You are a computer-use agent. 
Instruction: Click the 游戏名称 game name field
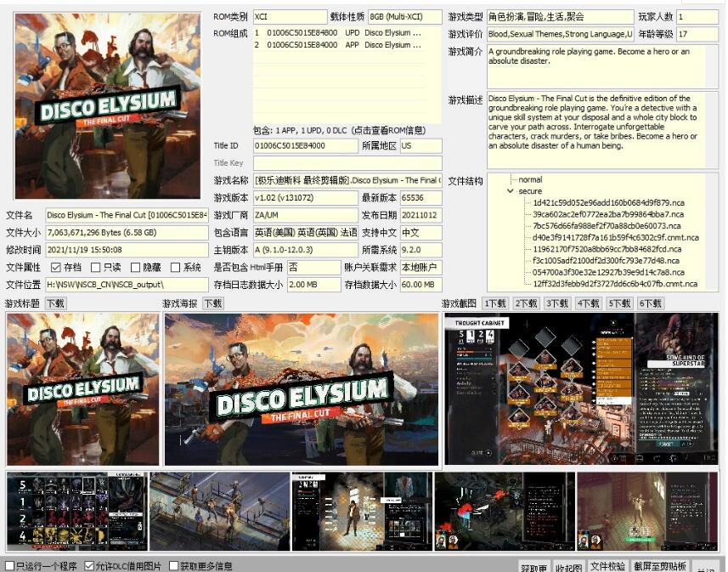(347, 180)
